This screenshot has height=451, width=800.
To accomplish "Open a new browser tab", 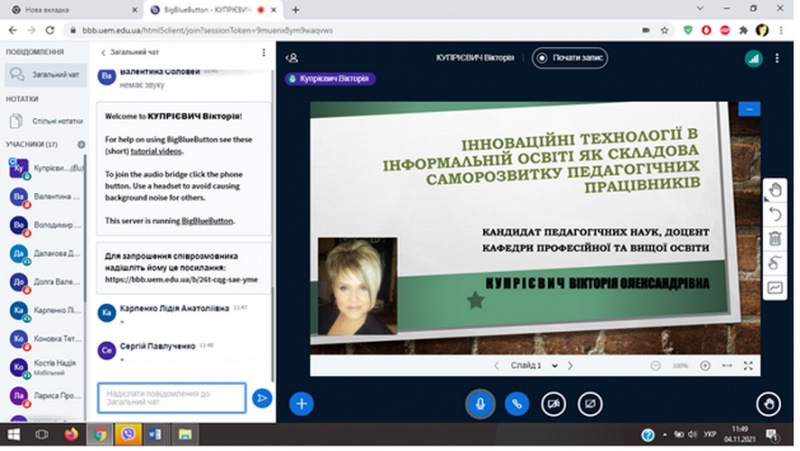I will pyautogui.click(x=295, y=10).
